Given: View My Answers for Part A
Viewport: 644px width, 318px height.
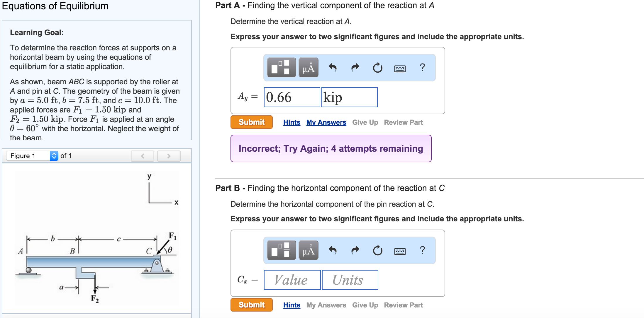Looking at the screenshot, I should click(x=326, y=122).
